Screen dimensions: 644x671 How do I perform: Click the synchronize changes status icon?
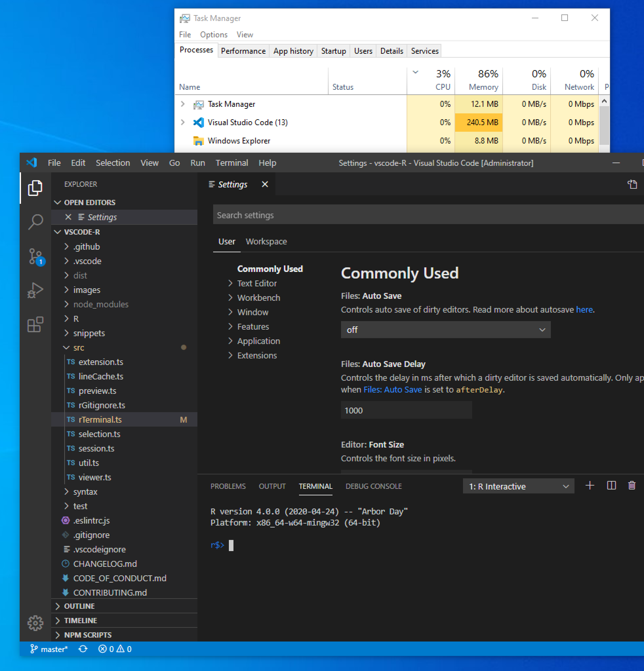pos(83,649)
